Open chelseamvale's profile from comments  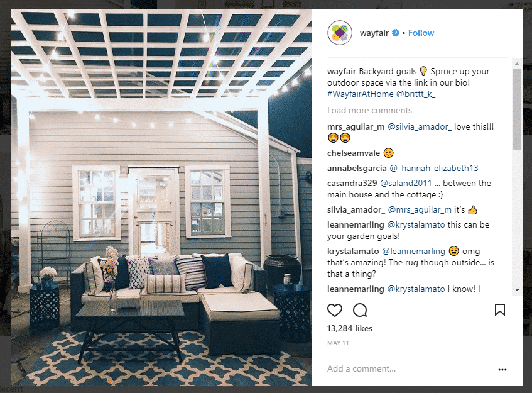pos(354,153)
